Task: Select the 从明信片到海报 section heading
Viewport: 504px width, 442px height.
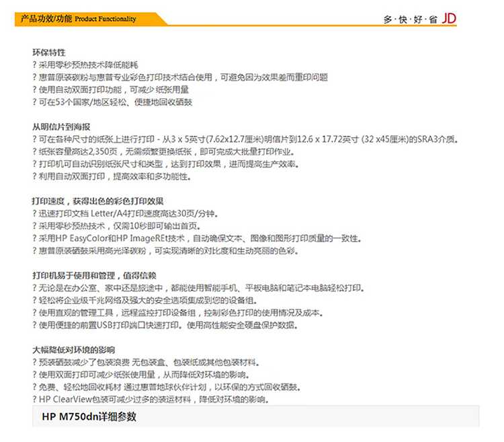Action: 61,126
